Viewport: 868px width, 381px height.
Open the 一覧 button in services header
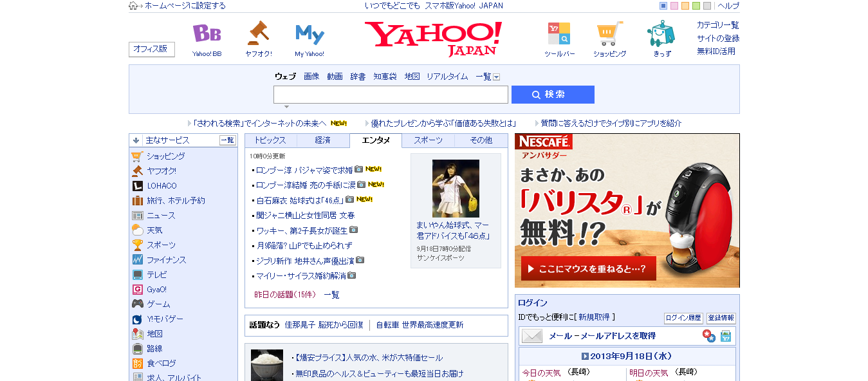coord(228,140)
